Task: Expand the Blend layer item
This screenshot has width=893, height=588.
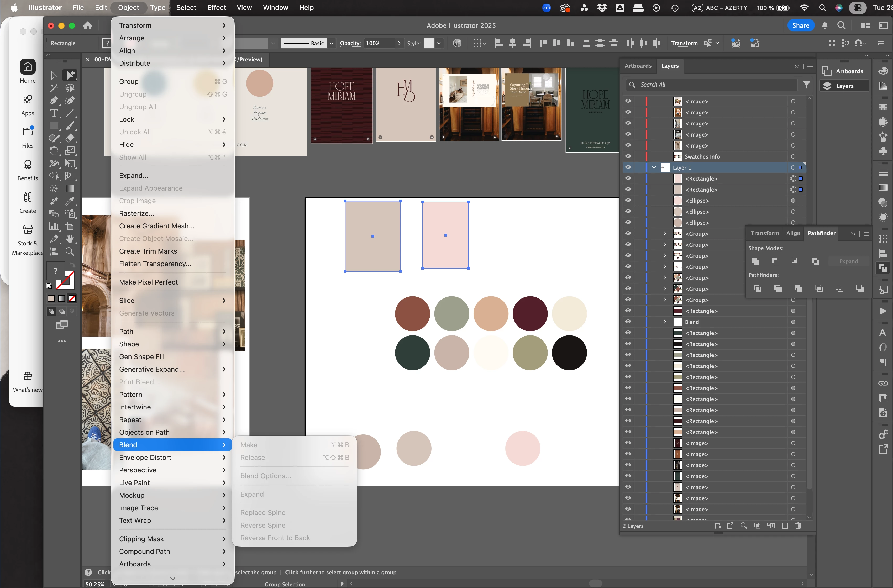Action: [665, 322]
